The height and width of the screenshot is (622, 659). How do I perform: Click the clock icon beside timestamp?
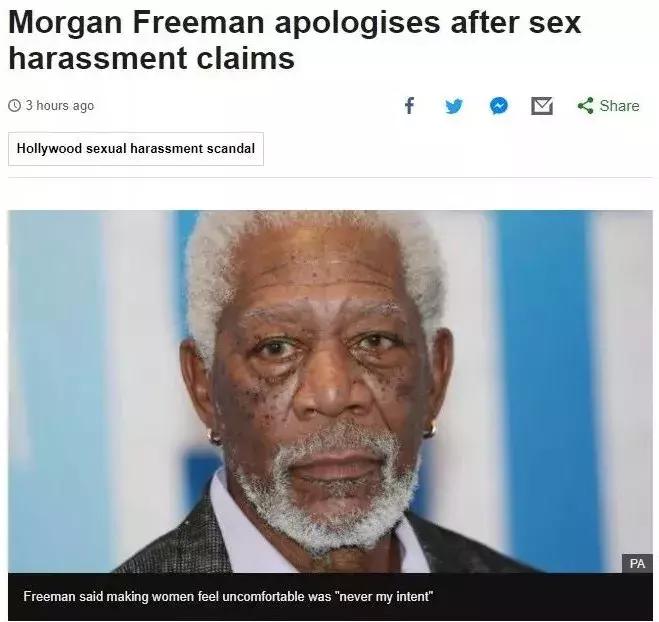pyautogui.click(x=15, y=105)
